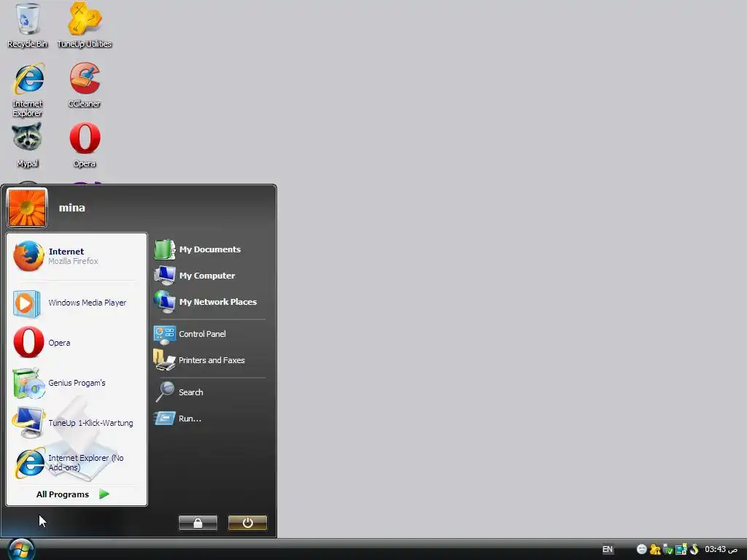747x560 pixels.
Task: Click the network monitors tray icon
Action: (x=681, y=550)
